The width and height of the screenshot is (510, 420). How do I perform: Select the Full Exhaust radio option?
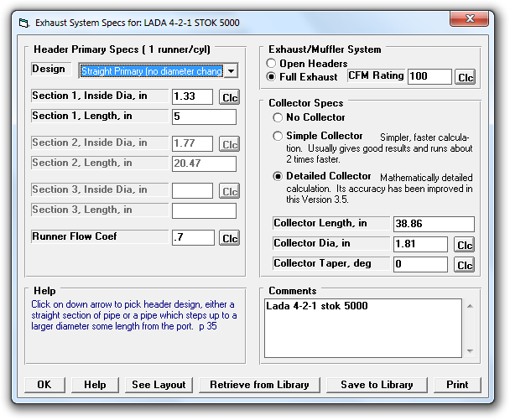(272, 76)
